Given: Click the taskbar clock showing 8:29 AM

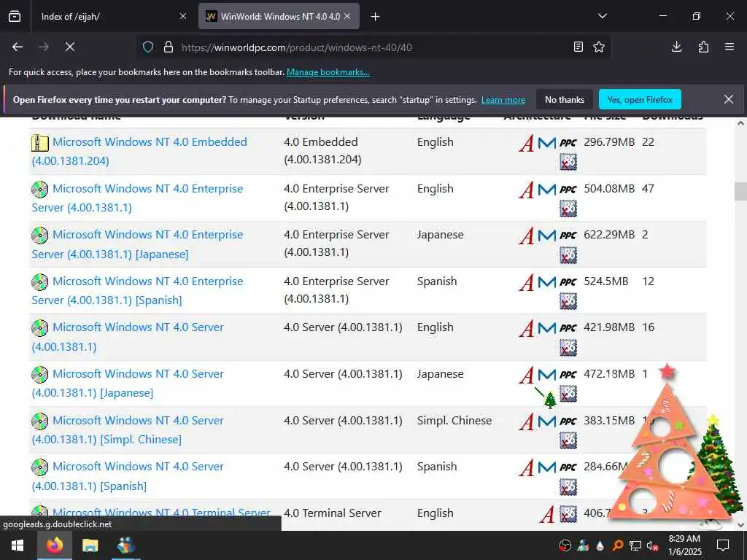Looking at the screenshot, I should [684, 545].
